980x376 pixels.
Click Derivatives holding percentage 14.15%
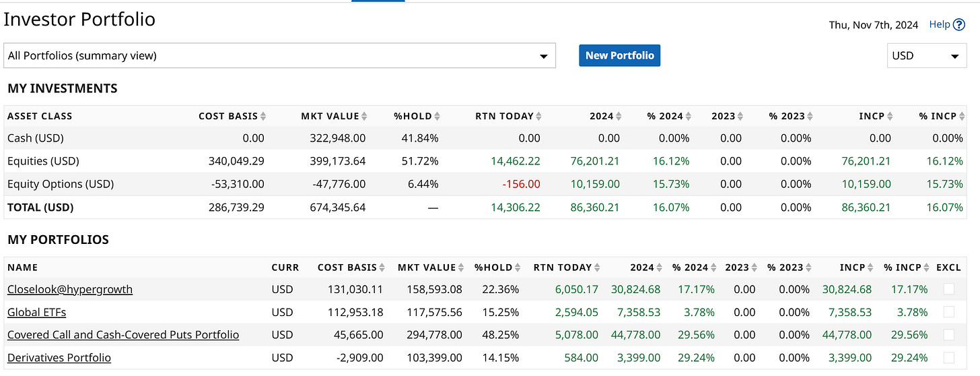pos(501,358)
